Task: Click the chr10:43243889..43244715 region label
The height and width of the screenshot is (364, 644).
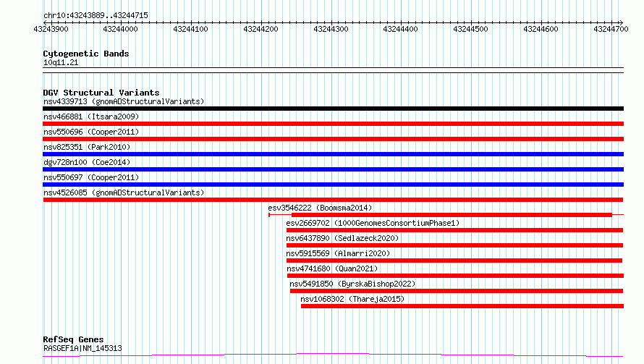Action: 96,15
